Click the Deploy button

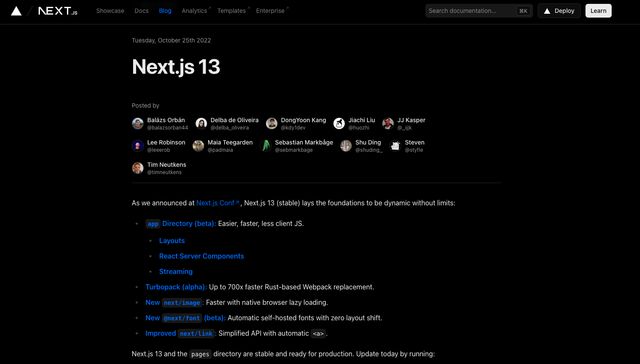559,11
